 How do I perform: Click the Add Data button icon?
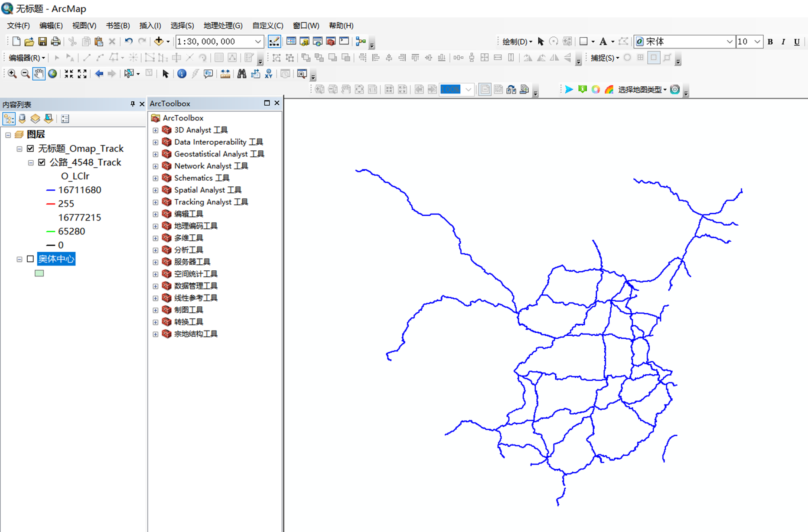click(159, 42)
